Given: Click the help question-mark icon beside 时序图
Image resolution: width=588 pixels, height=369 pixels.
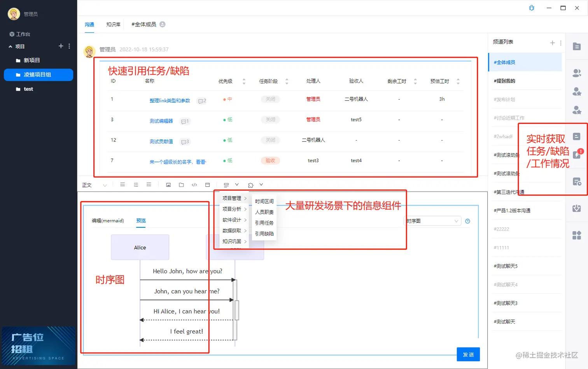Looking at the screenshot, I should (x=467, y=221).
